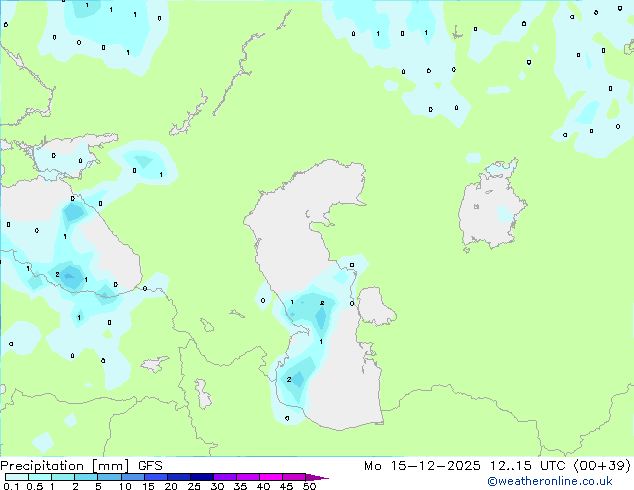634x490 pixels.
Task: Click the '12..15 UTC' time text
Action: coord(527,466)
